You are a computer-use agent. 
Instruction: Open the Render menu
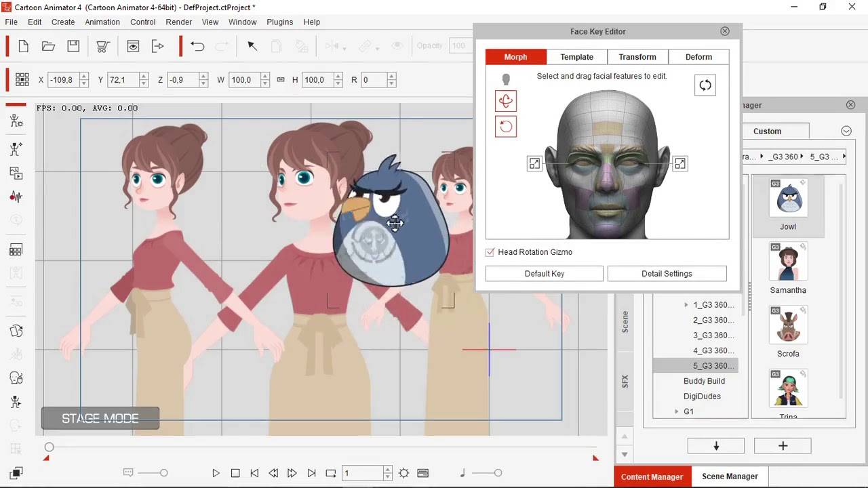(179, 22)
